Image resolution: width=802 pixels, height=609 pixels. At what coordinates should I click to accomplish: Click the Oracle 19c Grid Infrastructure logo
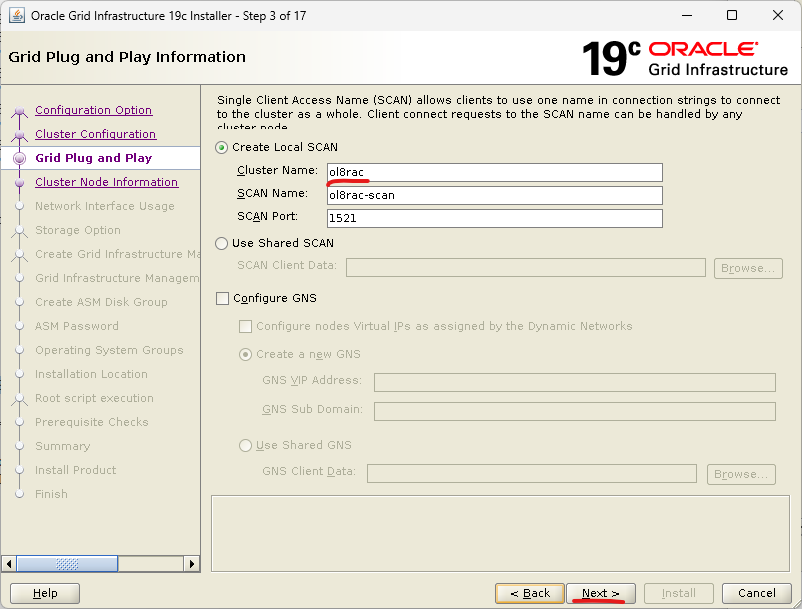685,58
